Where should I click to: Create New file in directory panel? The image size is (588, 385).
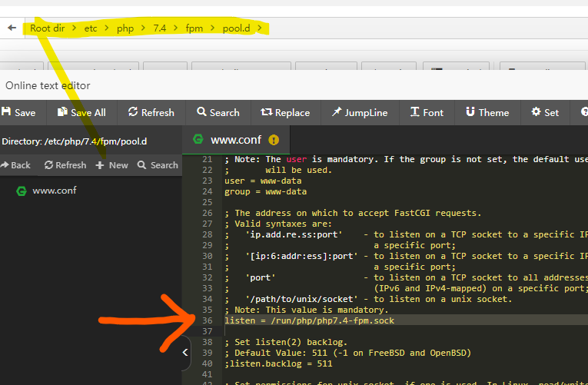click(x=112, y=165)
